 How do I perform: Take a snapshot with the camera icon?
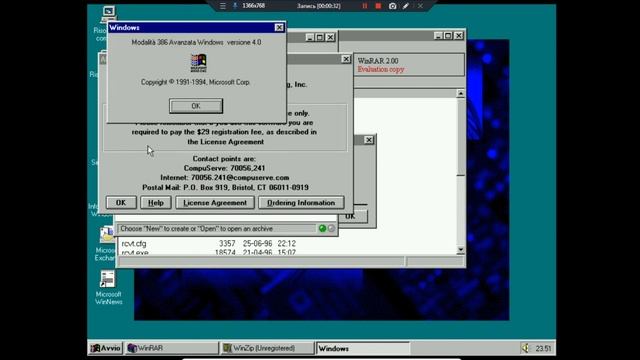pos(392,6)
